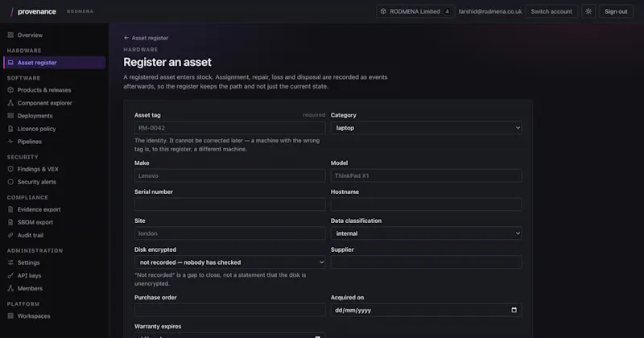Click the Sign out button
The image size is (644, 338).
point(616,11)
